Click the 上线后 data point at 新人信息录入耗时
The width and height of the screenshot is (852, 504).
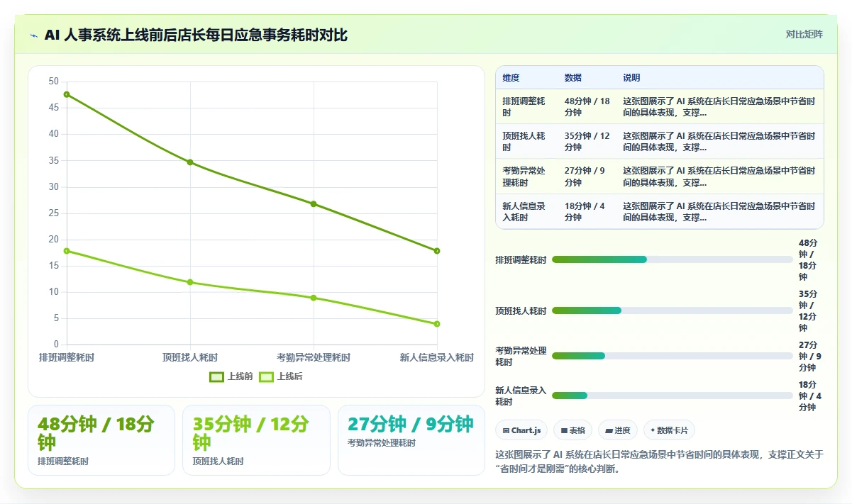pos(437,324)
